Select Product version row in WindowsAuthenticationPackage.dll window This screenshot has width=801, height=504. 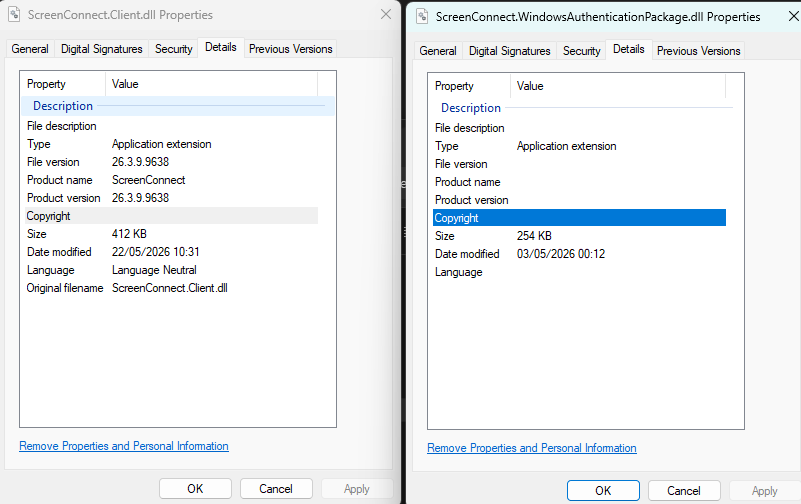pyautogui.click(x=579, y=200)
